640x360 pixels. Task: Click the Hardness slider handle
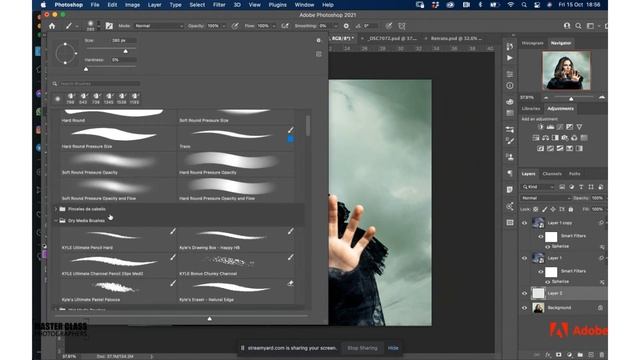pos(86,69)
